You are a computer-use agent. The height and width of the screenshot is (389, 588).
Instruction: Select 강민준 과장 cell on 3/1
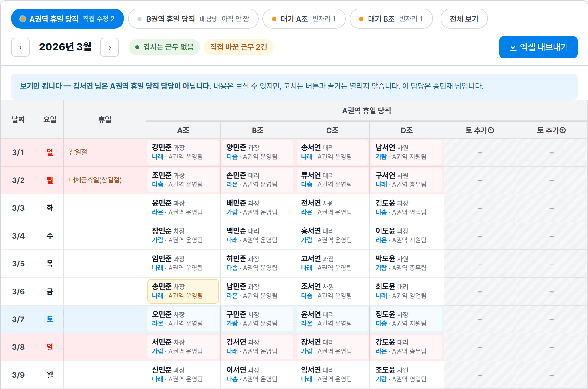point(183,152)
